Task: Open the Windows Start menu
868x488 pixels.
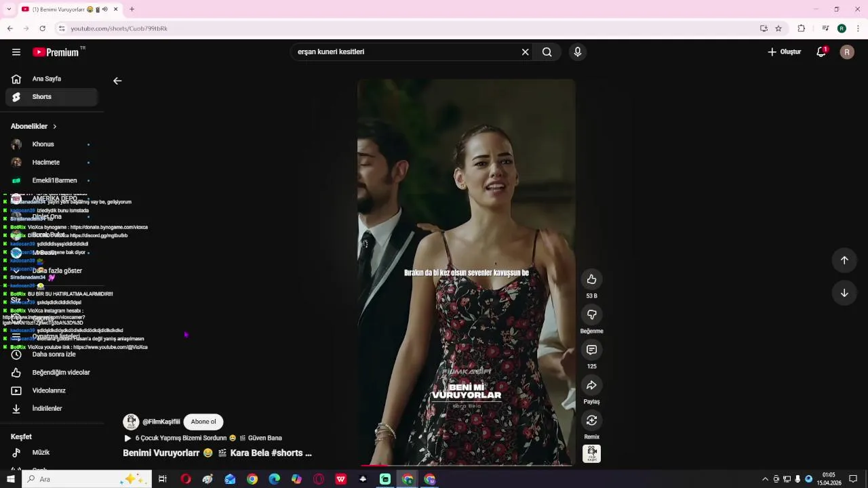Action: (x=10, y=479)
